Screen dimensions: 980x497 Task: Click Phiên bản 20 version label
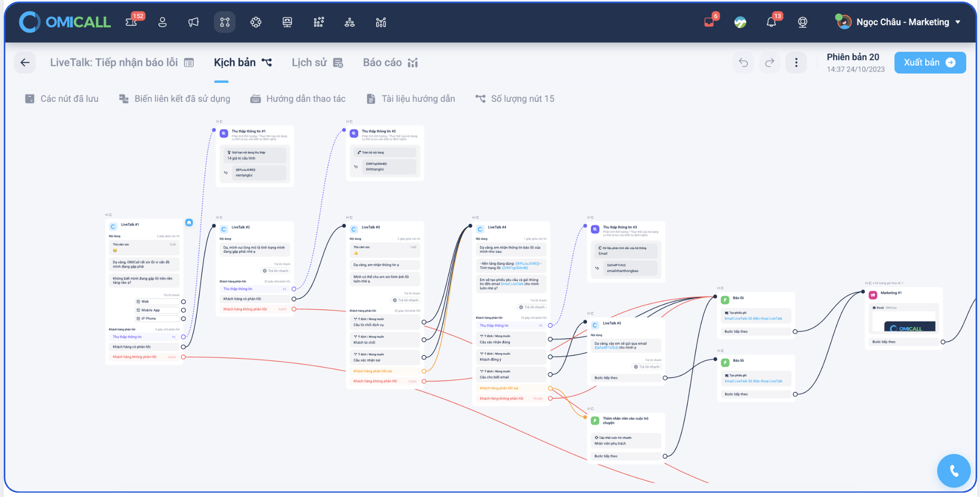pos(852,57)
